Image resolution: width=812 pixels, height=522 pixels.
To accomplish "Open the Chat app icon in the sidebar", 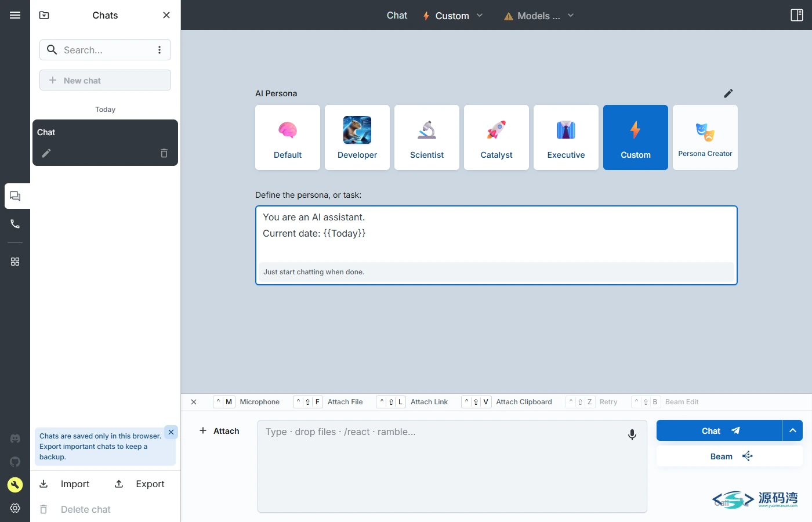I will [x=15, y=196].
